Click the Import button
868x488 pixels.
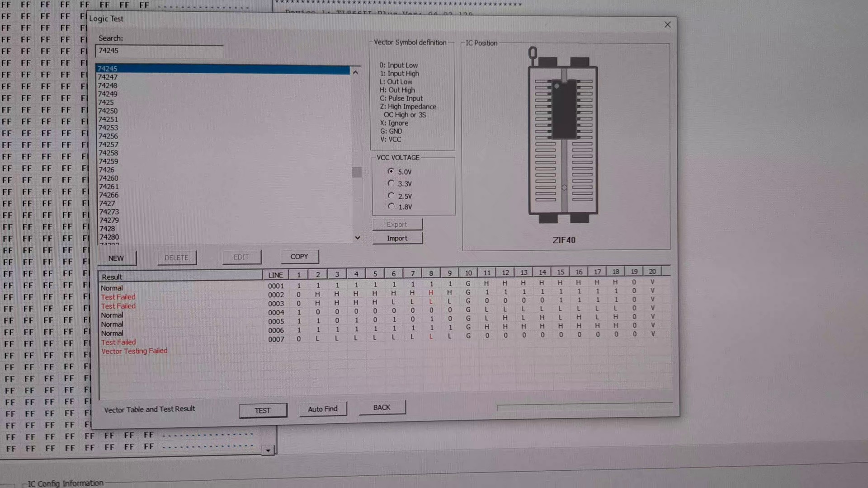click(397, 238)
